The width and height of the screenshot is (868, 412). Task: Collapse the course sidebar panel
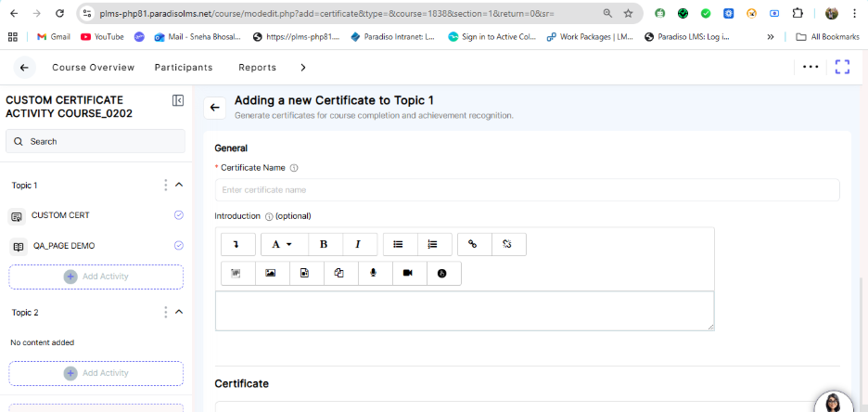coord(178,100)
